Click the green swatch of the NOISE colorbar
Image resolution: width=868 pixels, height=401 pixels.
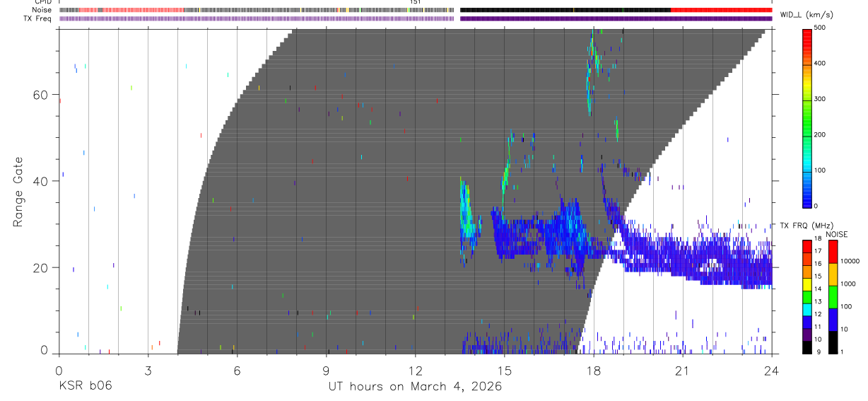(x=833, y=297)
